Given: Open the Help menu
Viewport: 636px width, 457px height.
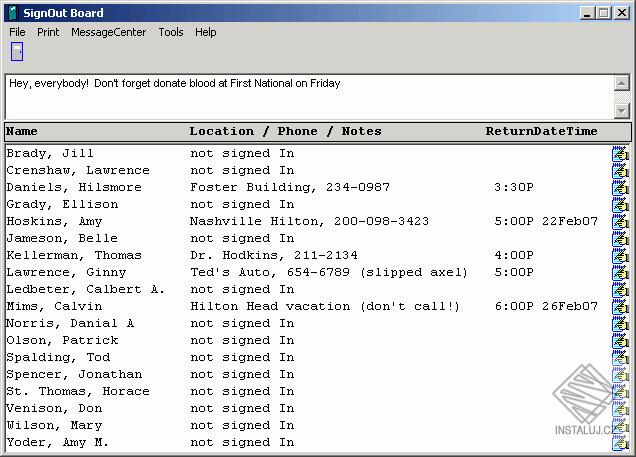Looking at the screenshot, I should [205, 32].
